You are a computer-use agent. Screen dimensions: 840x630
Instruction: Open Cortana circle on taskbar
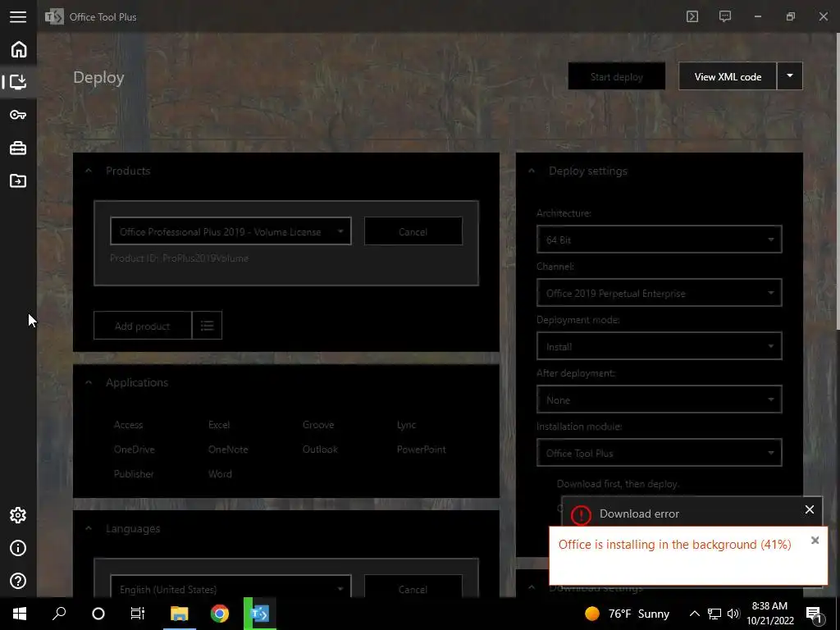click(x=98, y=614)
